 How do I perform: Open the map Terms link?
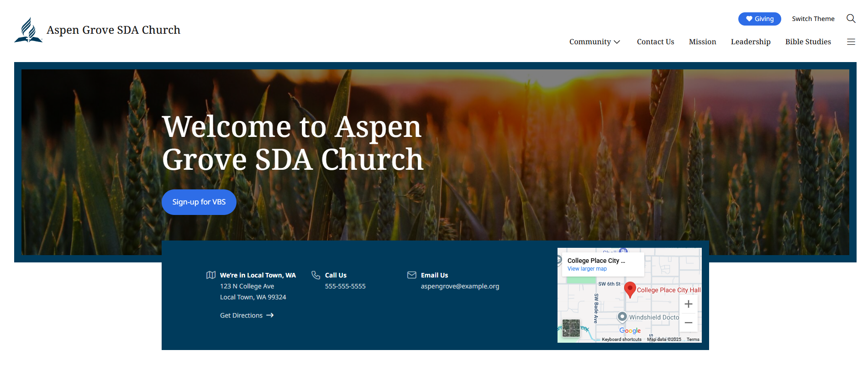click(693, 340)
